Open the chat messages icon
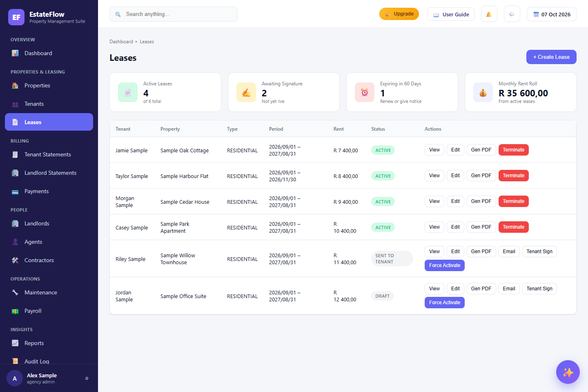The image size is (588, 392). click(x=512, y=14)
